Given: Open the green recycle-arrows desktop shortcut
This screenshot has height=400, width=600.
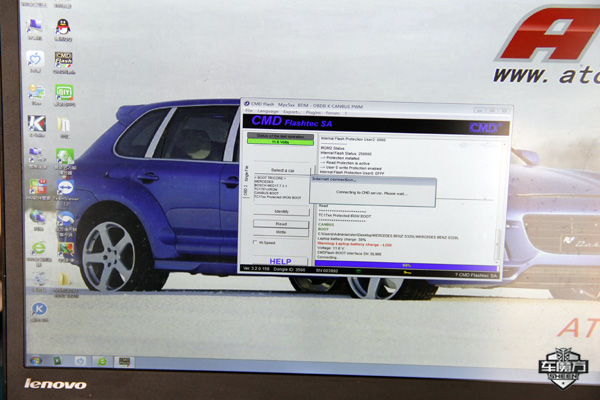Looking at the screenshot, I should (65, 160).
